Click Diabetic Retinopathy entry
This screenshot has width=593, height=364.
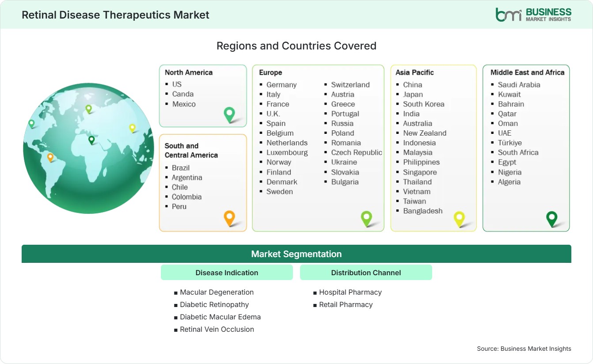pyautogui.click(x=214, y=304)
